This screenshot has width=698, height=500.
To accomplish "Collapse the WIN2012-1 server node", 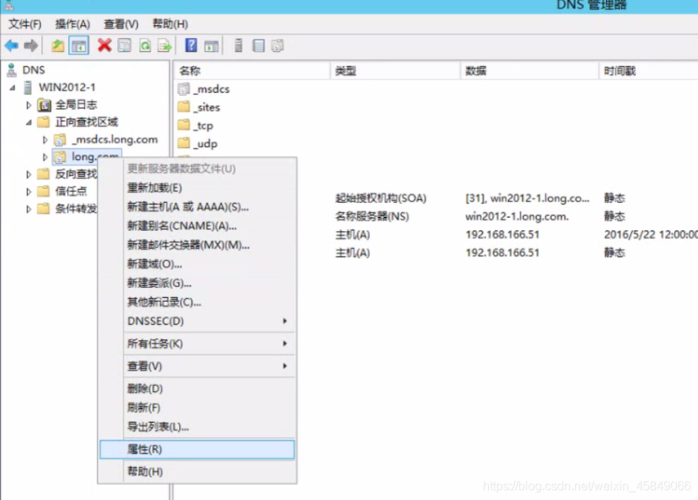I will tap(12, 88).
